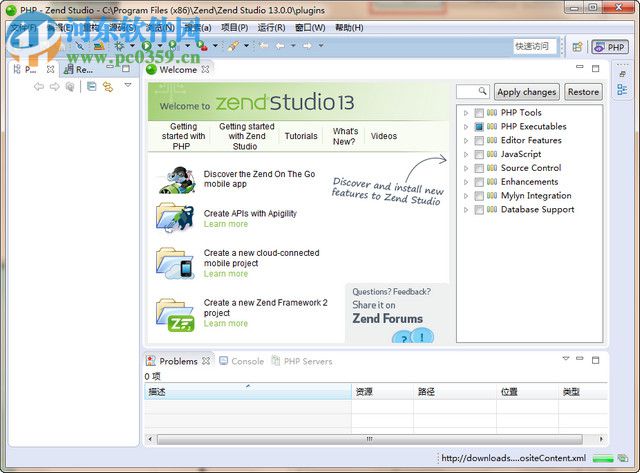Switch to the PHP perspective button
The height and width of the screenshot is (473, 640).
pyautogui.click(x=610, y=47)
